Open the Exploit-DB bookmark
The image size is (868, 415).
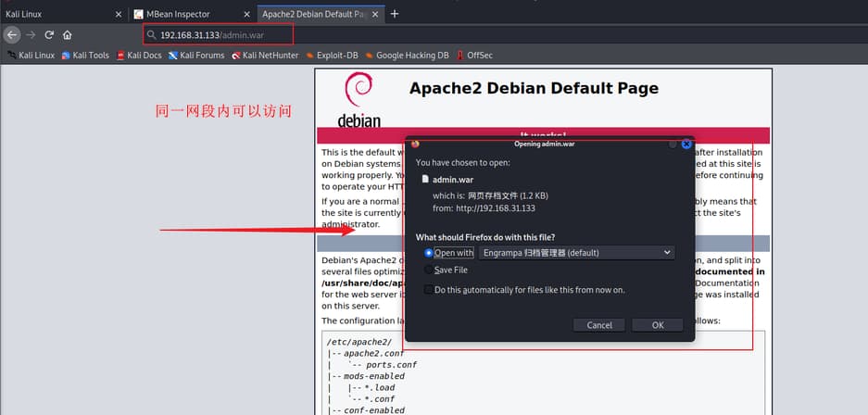pyautogui.click(x=333, y=56)
